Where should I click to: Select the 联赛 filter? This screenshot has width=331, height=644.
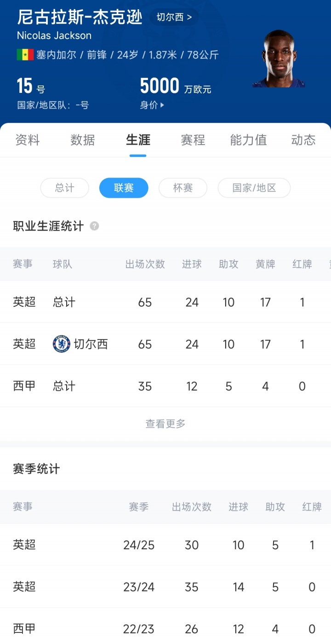[x=124, y=188]
